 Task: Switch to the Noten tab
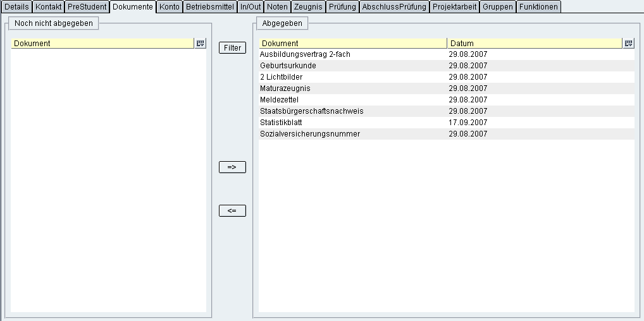[277, 7]
